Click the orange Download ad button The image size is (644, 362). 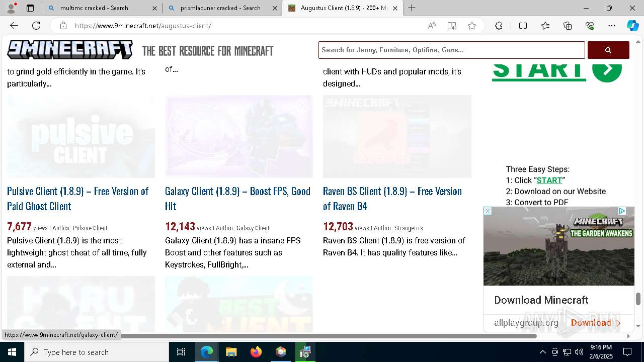tap(596, 323)
